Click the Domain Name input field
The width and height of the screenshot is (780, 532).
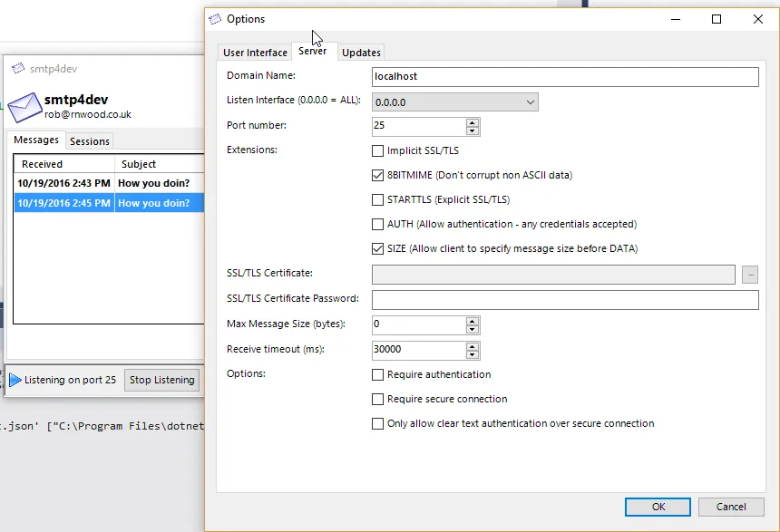click(x=565, y=76)
